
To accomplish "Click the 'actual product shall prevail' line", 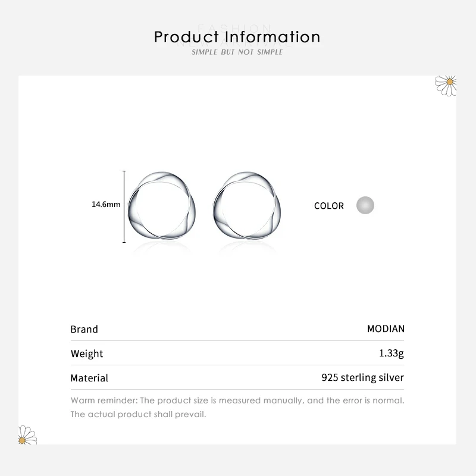I will [x=138, y=414].
